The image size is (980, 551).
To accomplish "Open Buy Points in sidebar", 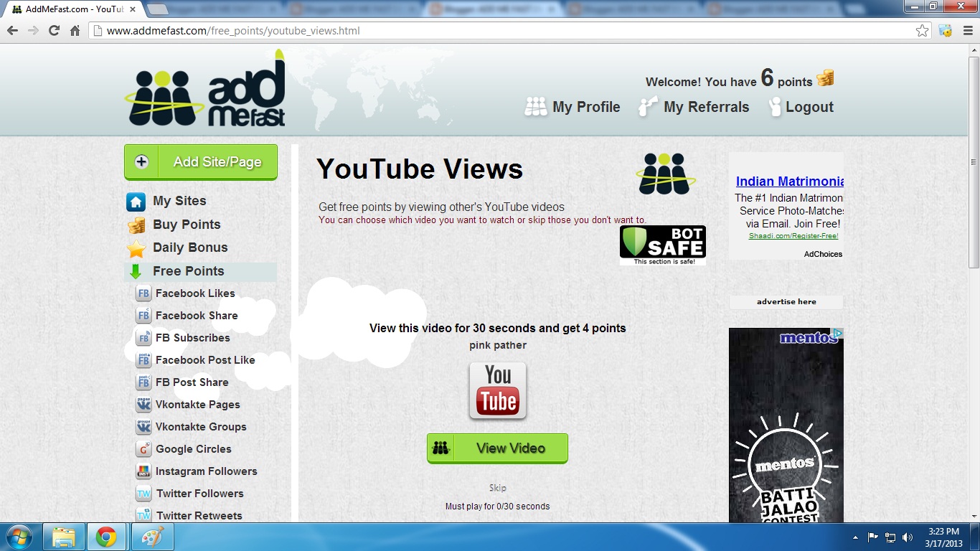I will tap(187, 225).
